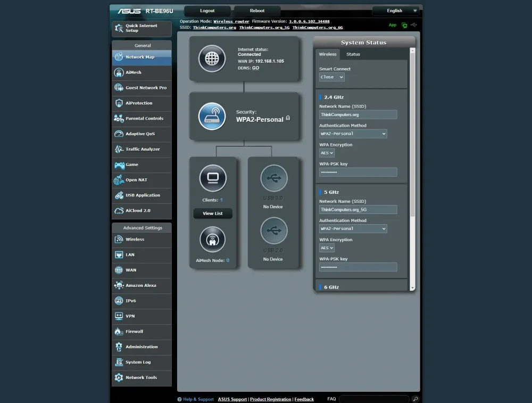Image resolution: width=532 pixels, height=403 pixels.
Task: Click the Game controller icon
Action: (119, 165)
